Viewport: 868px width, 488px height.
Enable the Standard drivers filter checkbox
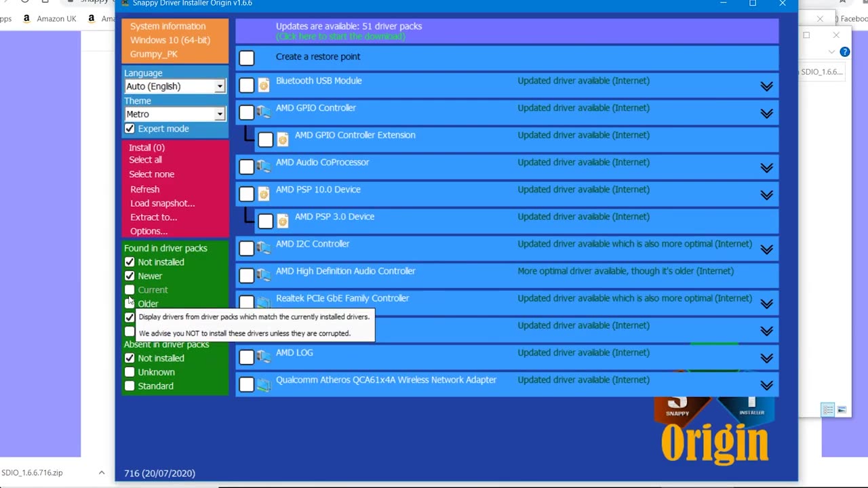pos(130,386)
